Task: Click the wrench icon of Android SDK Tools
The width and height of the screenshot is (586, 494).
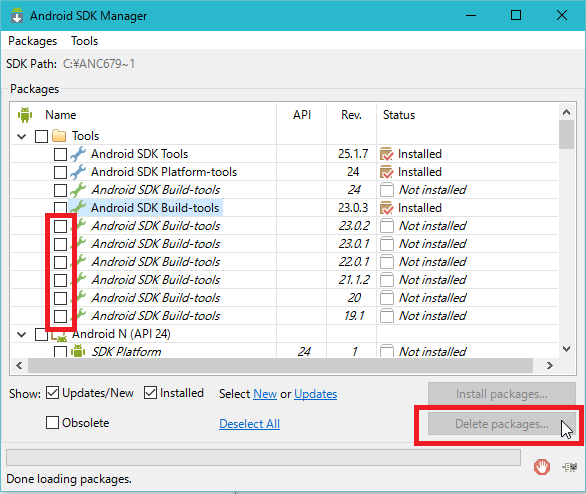Action: 78,154
